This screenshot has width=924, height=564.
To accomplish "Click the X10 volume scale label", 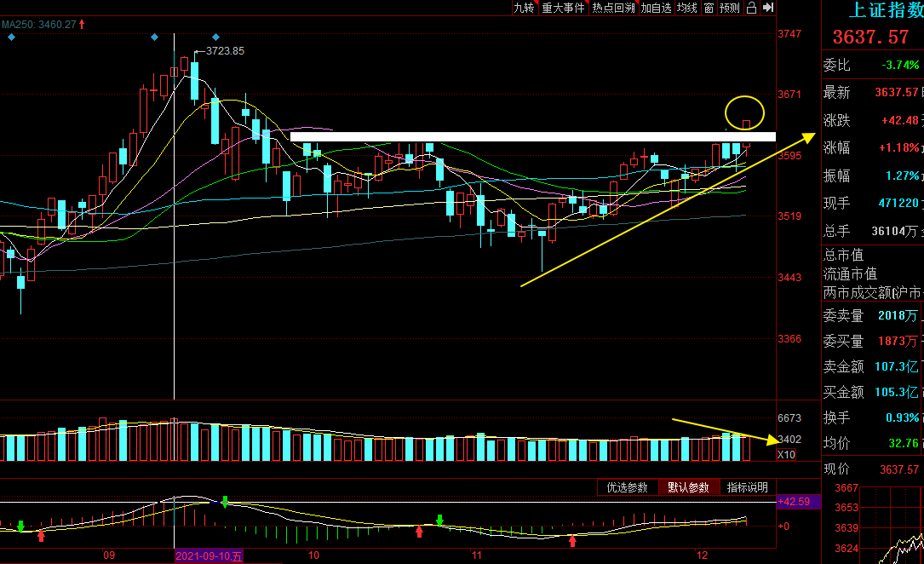I will tap(786, 454).
